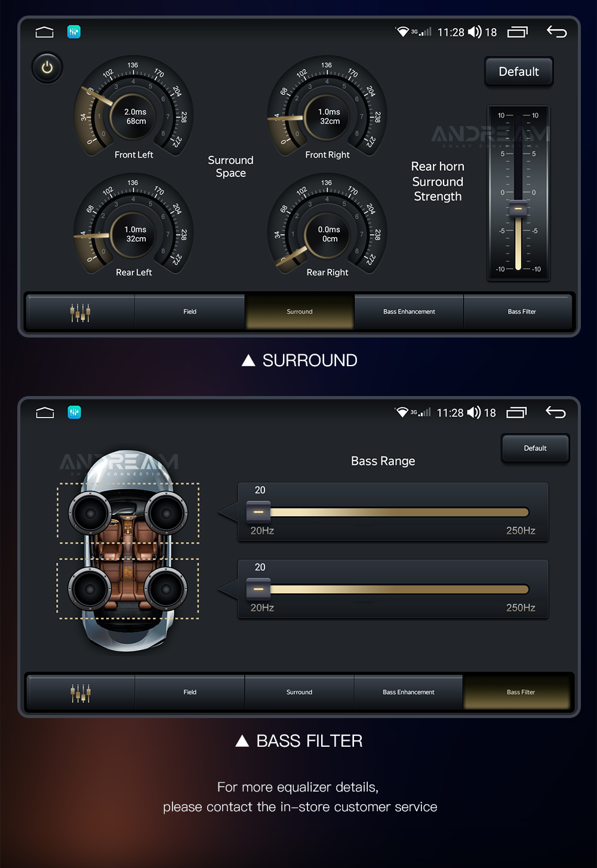Click the upper Bass Range slider handle
The height and width of the screenshot is (868, 597).
(x=259, y=512)
